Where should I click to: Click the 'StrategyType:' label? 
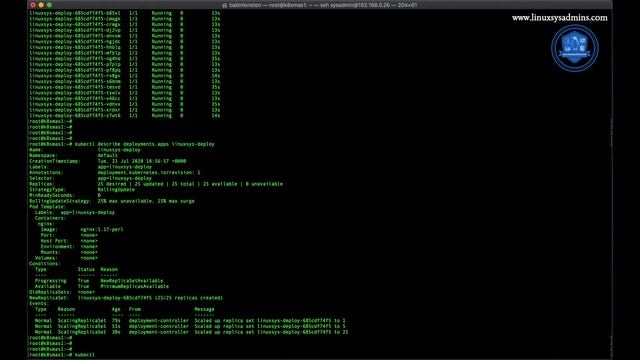tap(47, 190)
